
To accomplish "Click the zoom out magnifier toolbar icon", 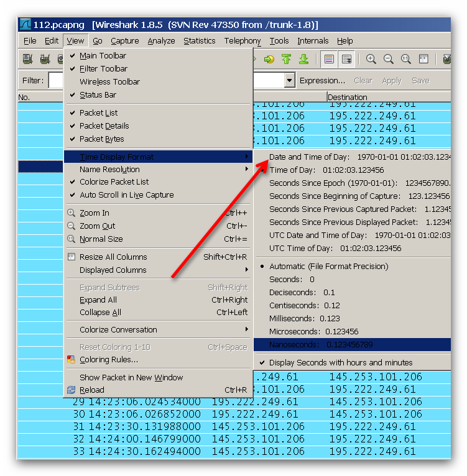I will [x=388, y=59].
